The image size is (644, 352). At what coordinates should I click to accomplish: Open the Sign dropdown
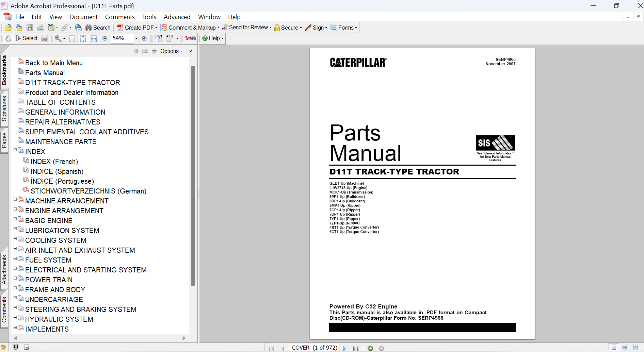[x=316, y=28]
